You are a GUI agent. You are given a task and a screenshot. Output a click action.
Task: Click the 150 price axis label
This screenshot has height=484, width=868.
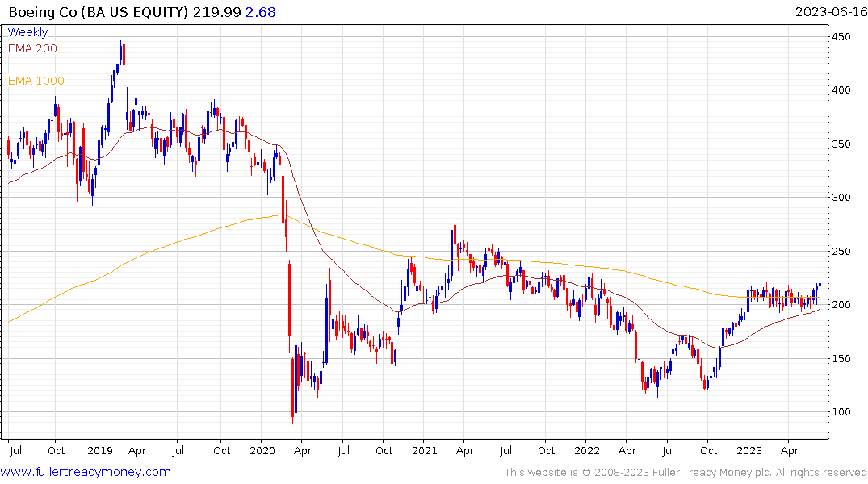[841, 358]
